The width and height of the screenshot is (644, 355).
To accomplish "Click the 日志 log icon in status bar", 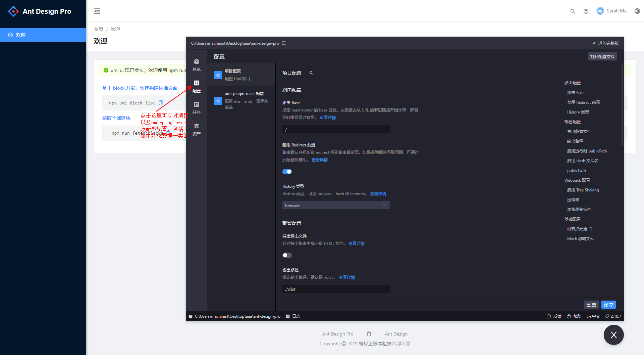I will point(288,316).
